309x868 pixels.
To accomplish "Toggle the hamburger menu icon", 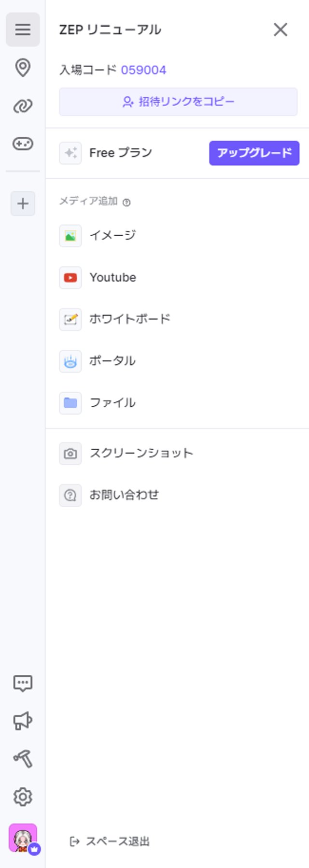I will (23, 29).
